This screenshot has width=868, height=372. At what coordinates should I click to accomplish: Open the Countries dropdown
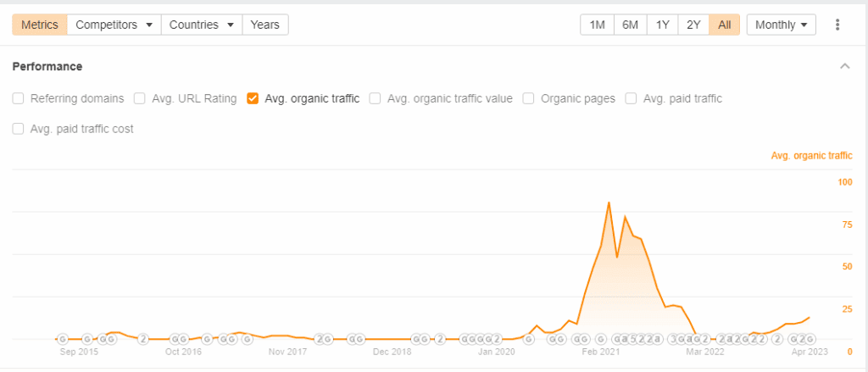[x=202, y=25]
